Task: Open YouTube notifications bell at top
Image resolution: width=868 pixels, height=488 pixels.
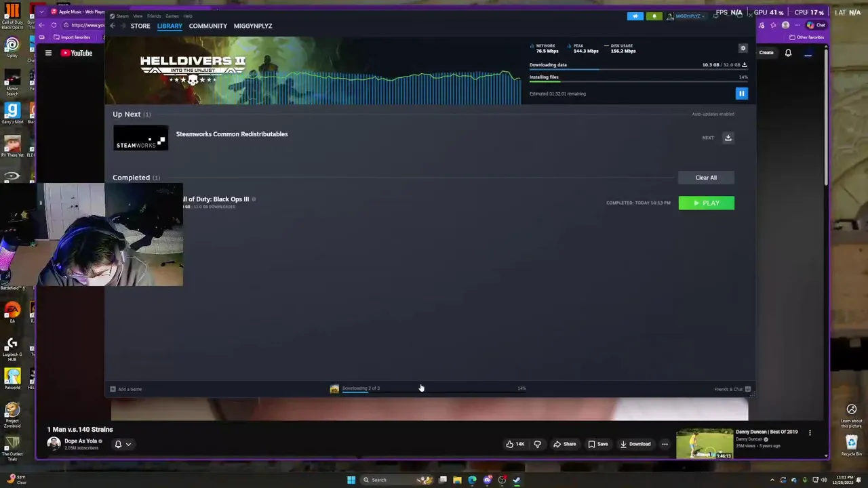Action: tap(788, 53)
